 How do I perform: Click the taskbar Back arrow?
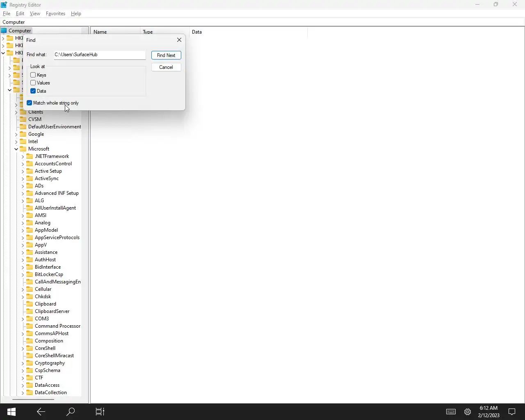click(41, 412)
